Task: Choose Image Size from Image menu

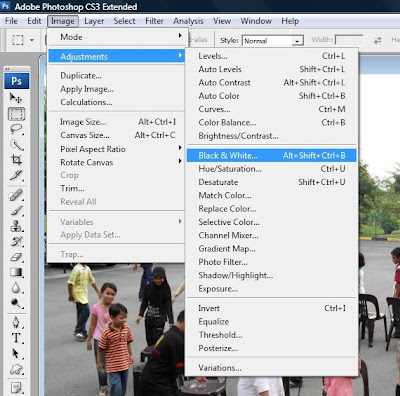Action: pyautogui.click(x=116, y=122)
